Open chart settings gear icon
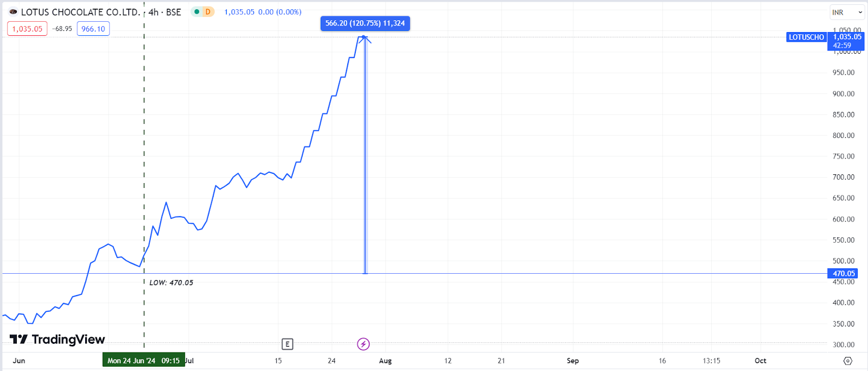The image size is (868, 371). click(848, 361)
